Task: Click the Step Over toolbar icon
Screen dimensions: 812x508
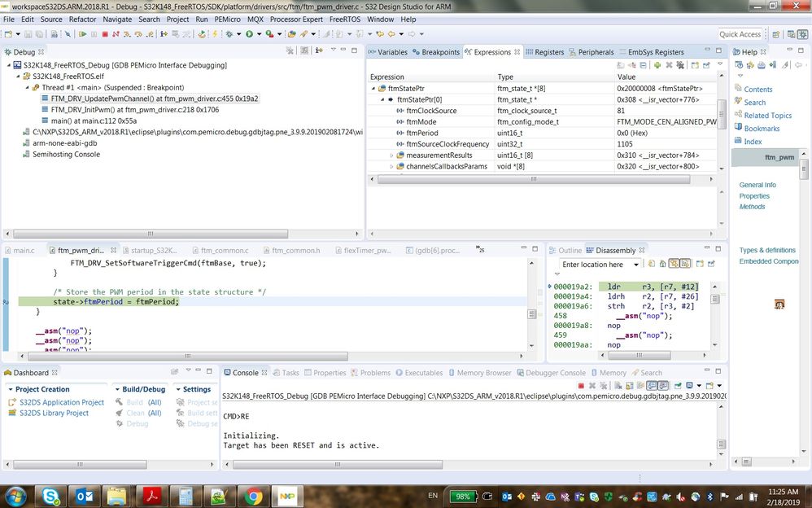Action: pyautogui.click(x=138, y=34)
